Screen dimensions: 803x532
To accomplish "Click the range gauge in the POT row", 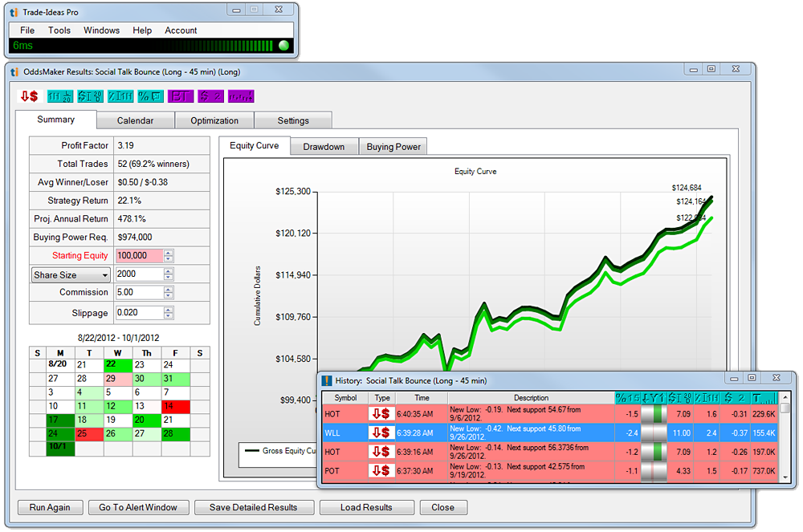I will coord(654,470).
